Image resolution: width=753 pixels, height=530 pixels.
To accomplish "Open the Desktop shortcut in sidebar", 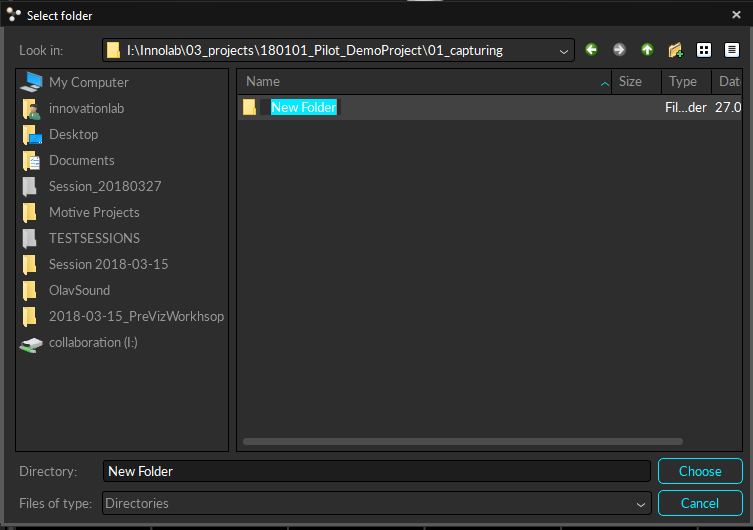I will (x=73, y=134).
